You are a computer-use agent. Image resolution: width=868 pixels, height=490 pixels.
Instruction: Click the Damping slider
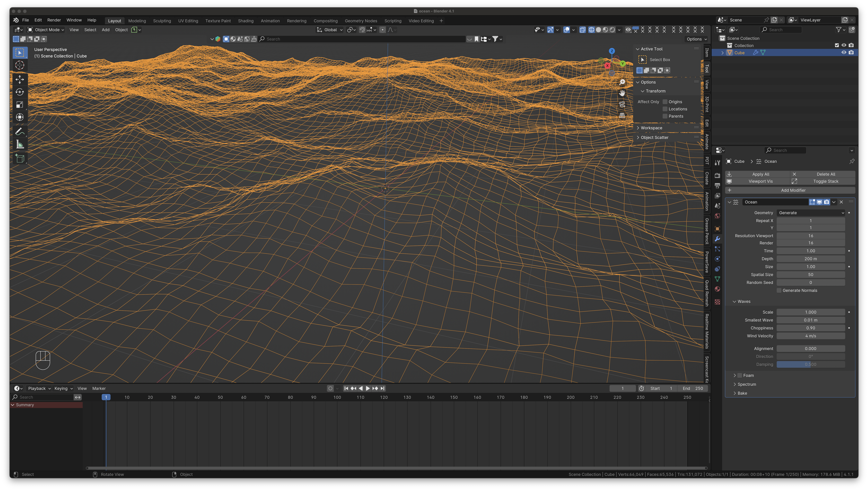coord(811,365)
